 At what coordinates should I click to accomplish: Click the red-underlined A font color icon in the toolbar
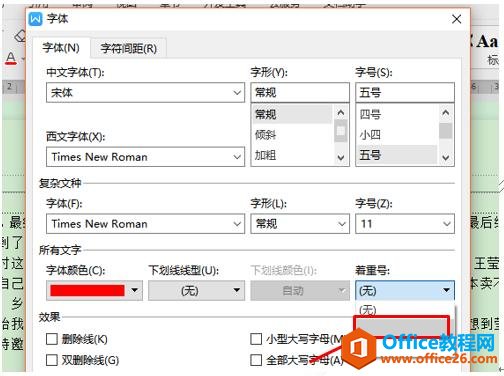pyautogui.click(x=11, y=59)
